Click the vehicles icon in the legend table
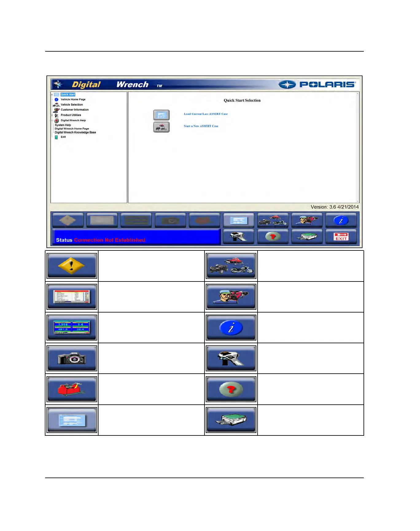 click(x=231, y=266)
